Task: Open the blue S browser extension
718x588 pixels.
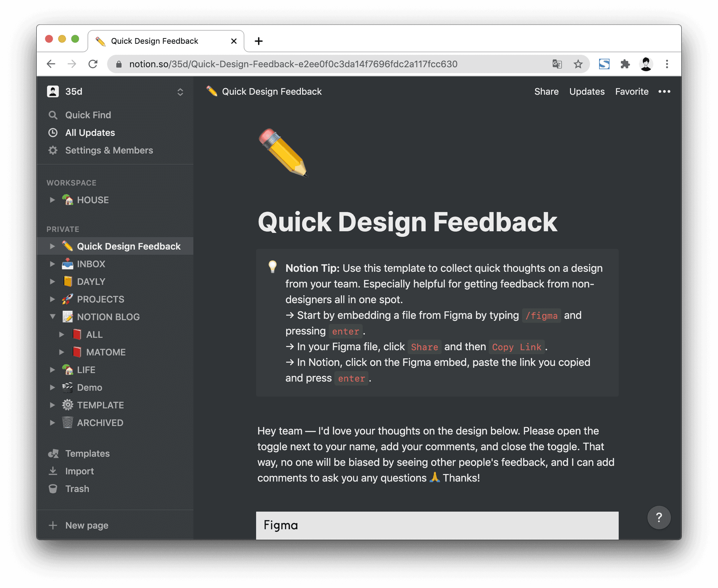Action: click(604, 64)
